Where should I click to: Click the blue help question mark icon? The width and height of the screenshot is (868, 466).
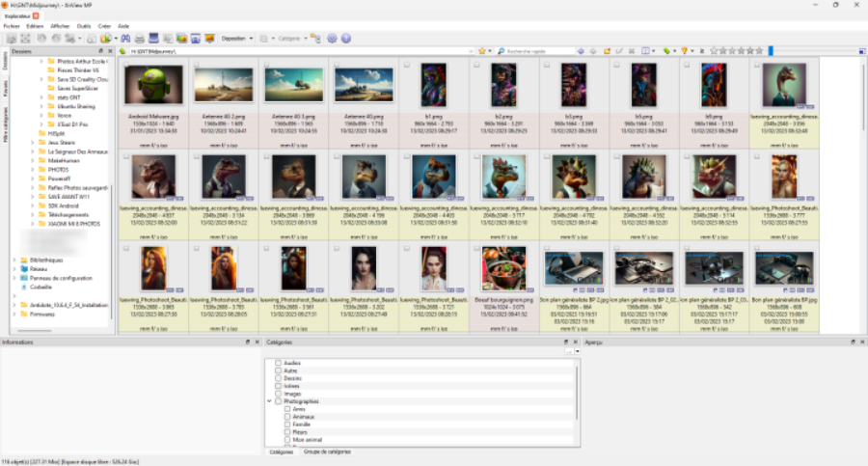pos(345,39)
